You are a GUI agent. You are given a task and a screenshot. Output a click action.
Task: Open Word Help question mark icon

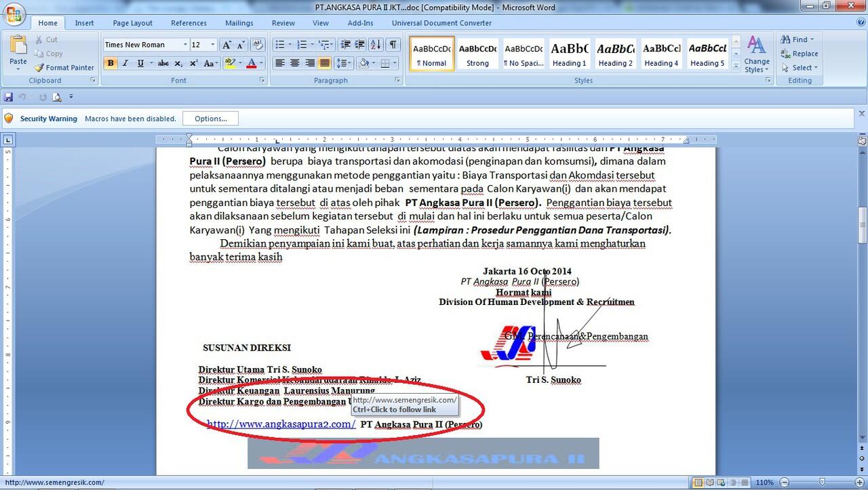pyautogui.click(x=860, y=23)
